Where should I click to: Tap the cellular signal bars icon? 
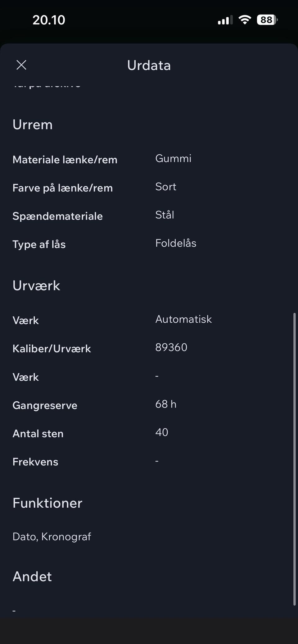click(x=225, y=20)
